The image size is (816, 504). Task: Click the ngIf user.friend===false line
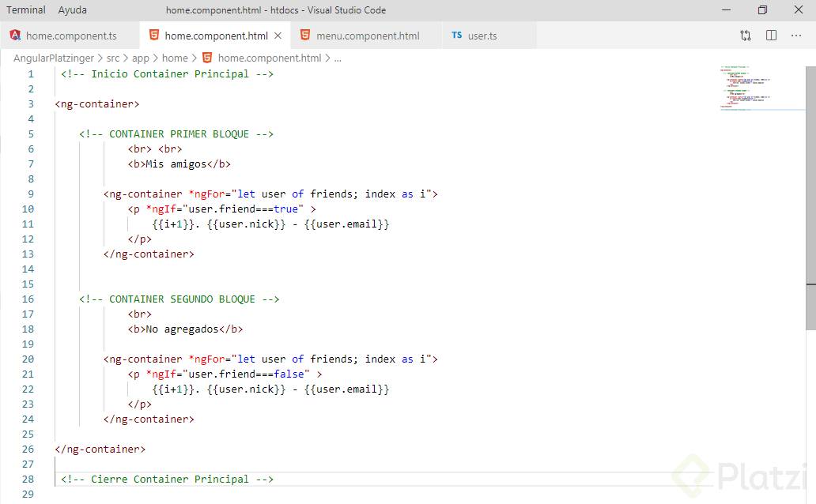pos(225,374)
